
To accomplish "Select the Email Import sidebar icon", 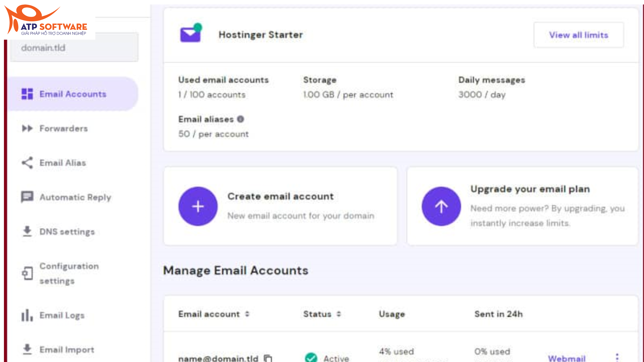I will point(27,349).
